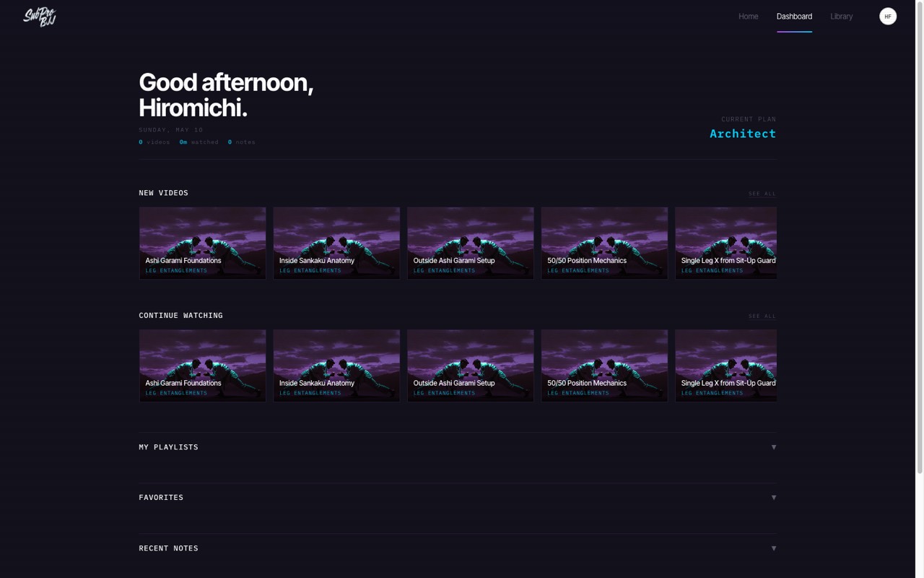Click the '0 videos' stat

tap(154, 142)
